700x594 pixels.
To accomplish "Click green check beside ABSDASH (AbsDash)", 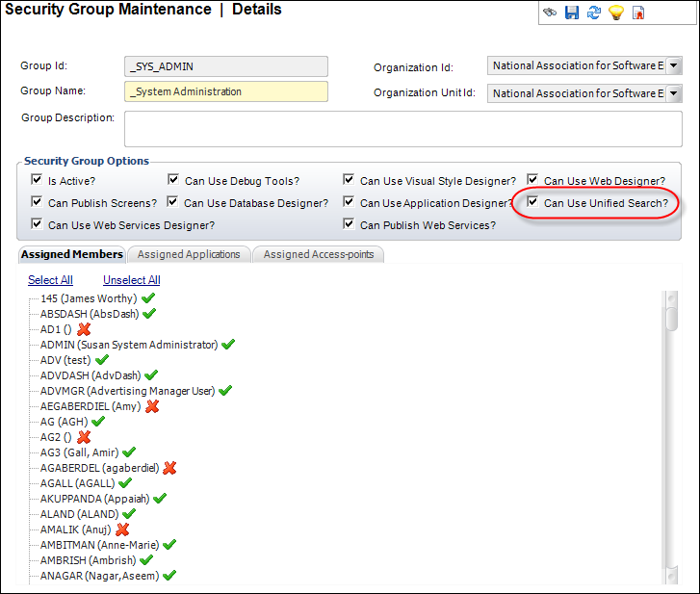I will tap(149, 313).
